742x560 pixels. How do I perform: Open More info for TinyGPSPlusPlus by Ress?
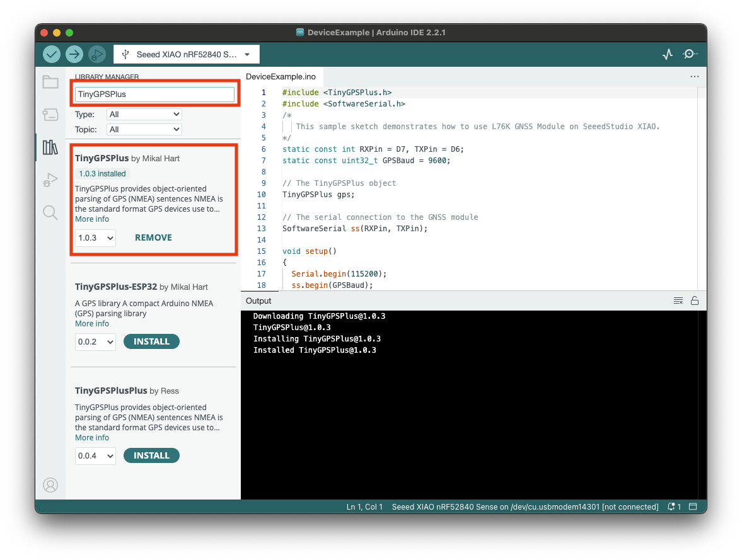[x=92, y=438]
